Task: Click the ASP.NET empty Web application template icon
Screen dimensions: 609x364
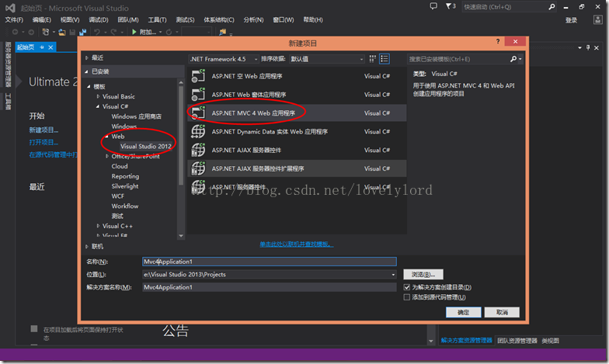Action: (198, 76)
